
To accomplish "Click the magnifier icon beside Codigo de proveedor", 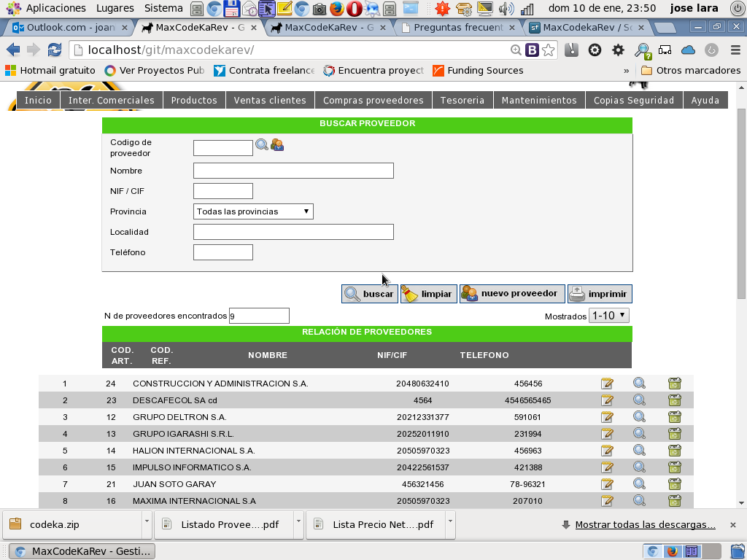I will (x=262, y=145).
